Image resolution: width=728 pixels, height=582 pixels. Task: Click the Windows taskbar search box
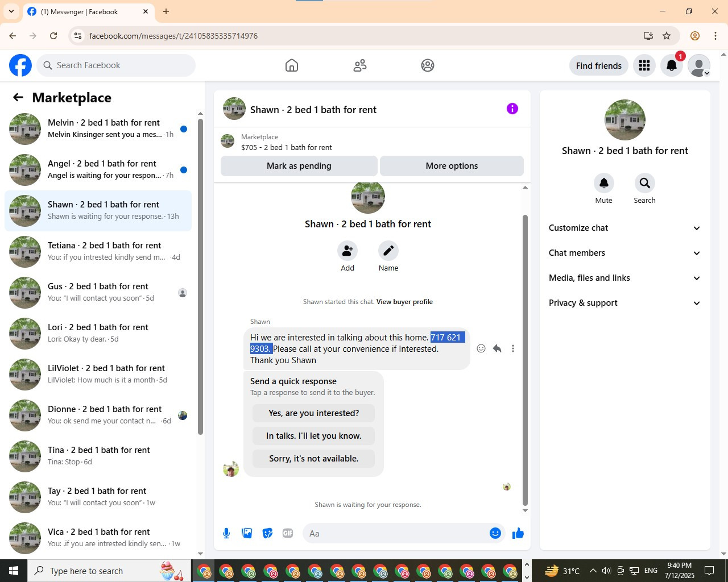pos(109,571)
